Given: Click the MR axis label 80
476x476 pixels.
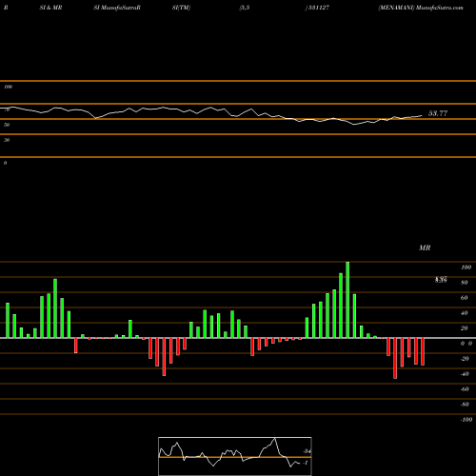Looking at the screenshot, I should point(465,283).
